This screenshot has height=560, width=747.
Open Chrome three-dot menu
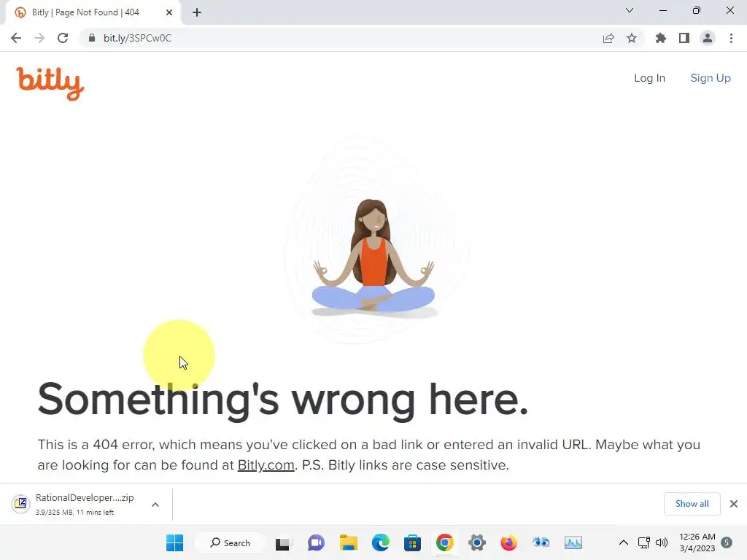(x=731, y=38)
